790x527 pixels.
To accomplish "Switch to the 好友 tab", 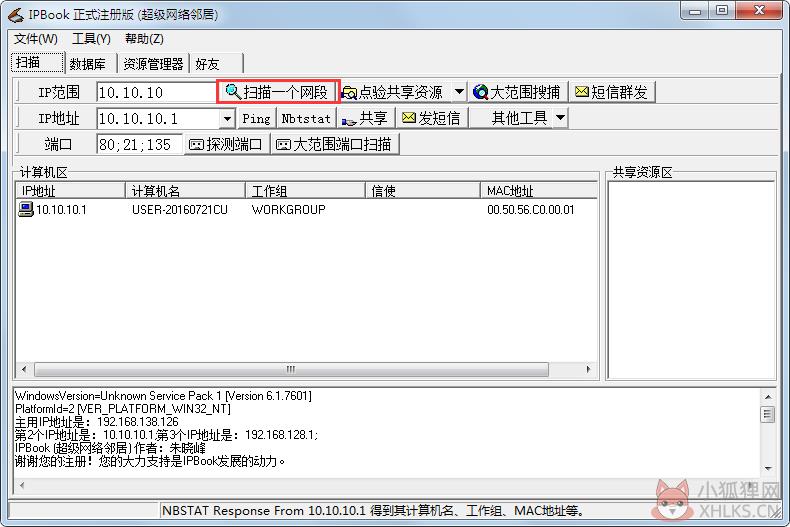I will point(217,64).
